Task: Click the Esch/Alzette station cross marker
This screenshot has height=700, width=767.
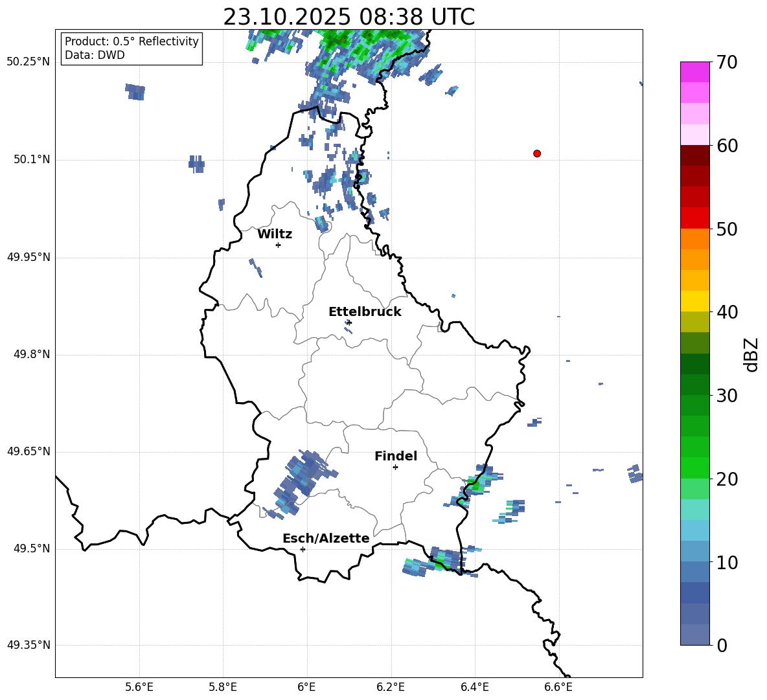Action: (303, 549)
